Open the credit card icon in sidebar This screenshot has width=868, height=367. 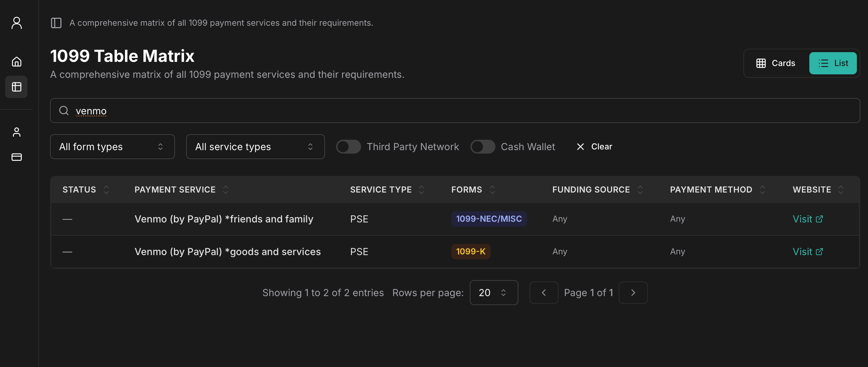coord(16,157)
